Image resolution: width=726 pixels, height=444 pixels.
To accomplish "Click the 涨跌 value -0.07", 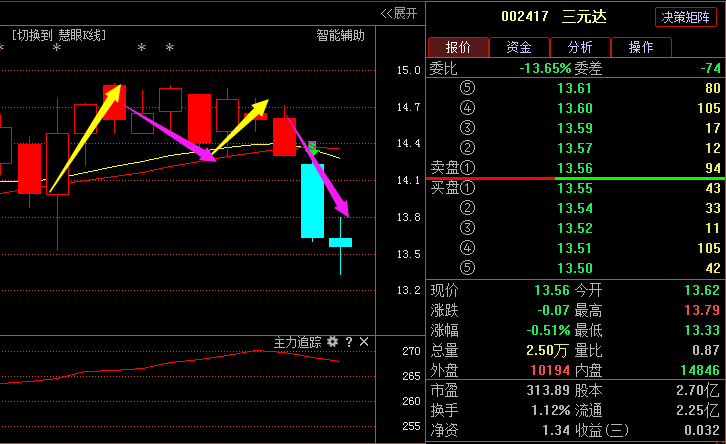I will pyautogui.click(x=553, y=310).
